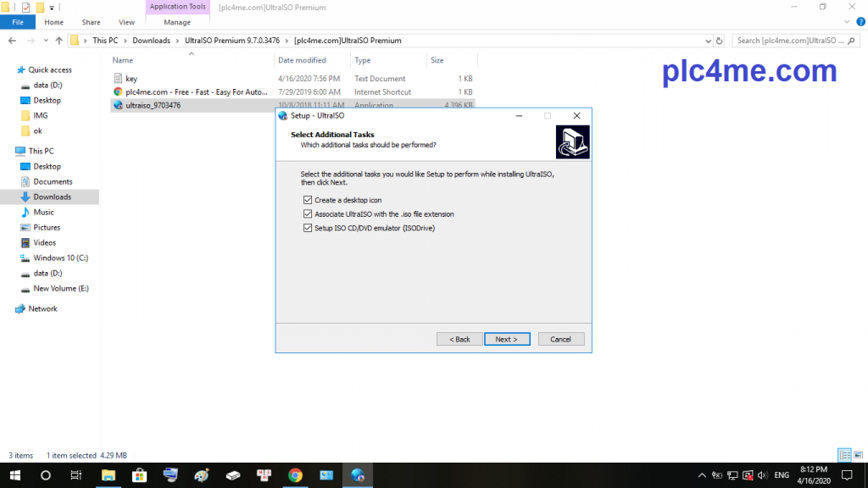Switch to the Home ribbon tab
This screenshot has height=488, width=868.
coord(53,22)
